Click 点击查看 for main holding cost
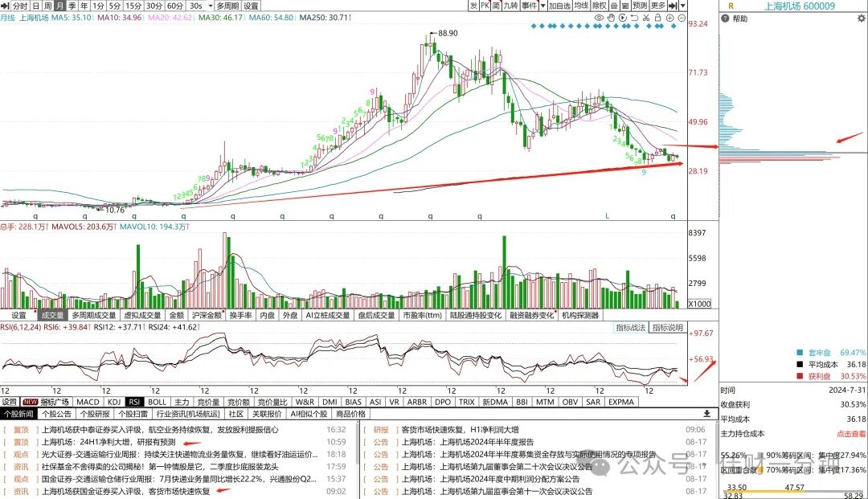 point(851,434)
